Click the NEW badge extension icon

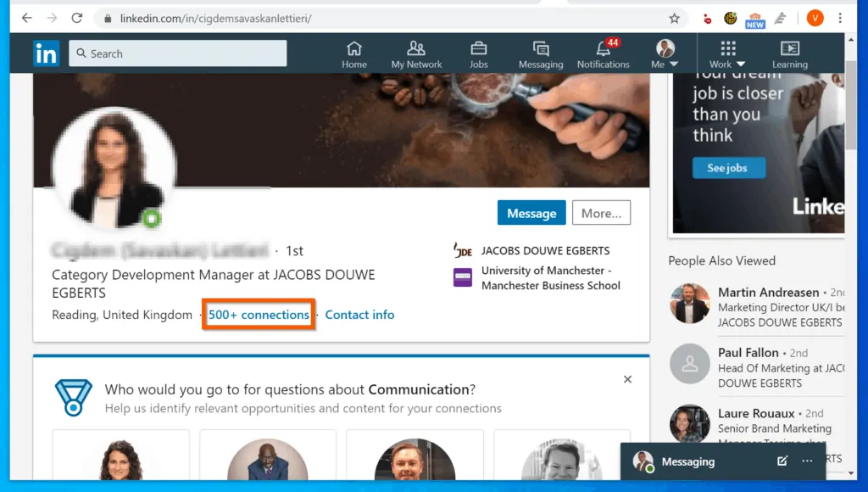coord(755,20)
